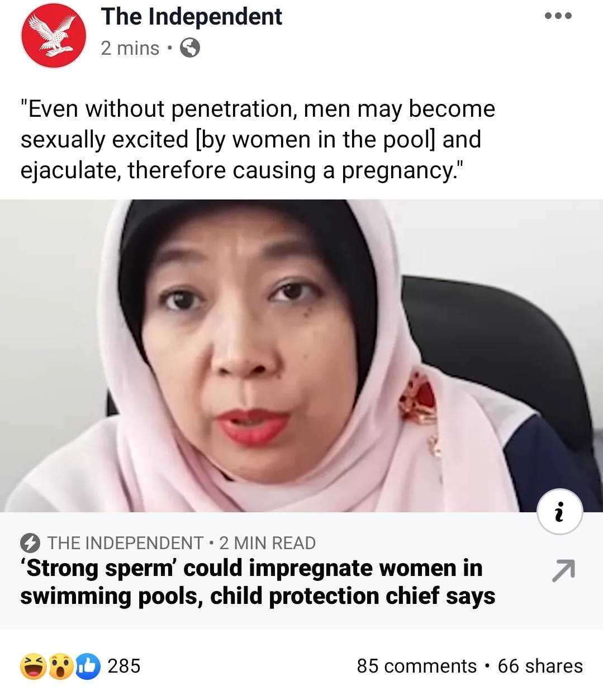Tap the laughing Haha reaction emoji

34,666
